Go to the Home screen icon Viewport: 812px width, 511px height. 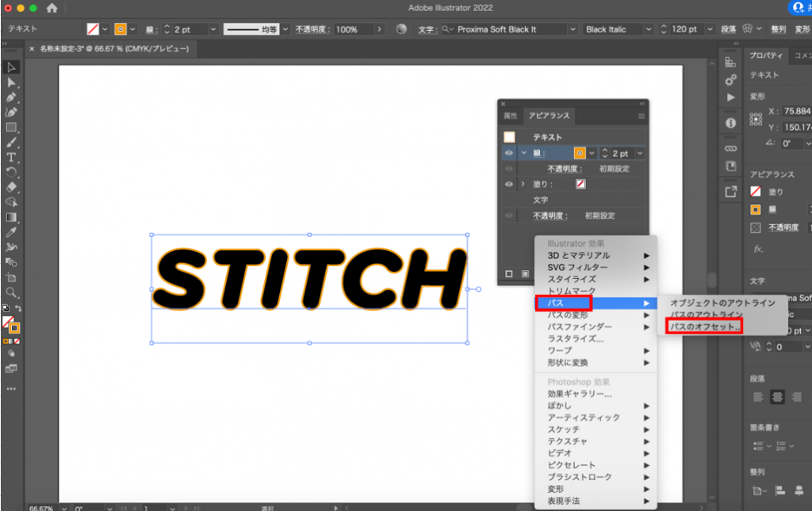tap(52, 8)
